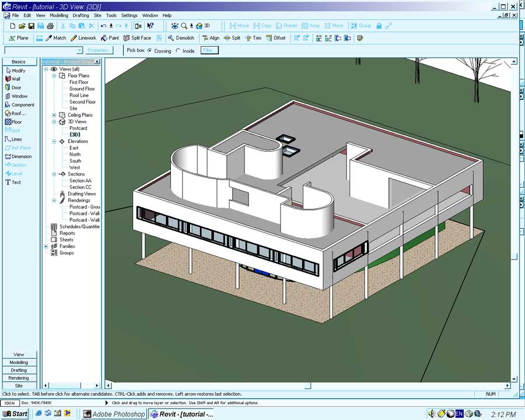This screenshot has width=525, height=420.
Task: Collapse the Renderings node
Action: coord(54,200)
